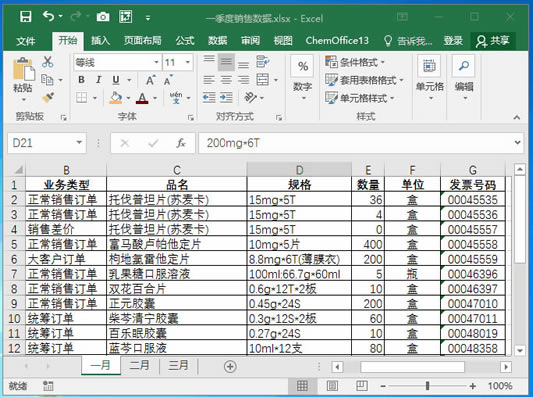The height and width of the screenshot is (397, 533).
Task: Apply cell borders
Action: (82, 98)
